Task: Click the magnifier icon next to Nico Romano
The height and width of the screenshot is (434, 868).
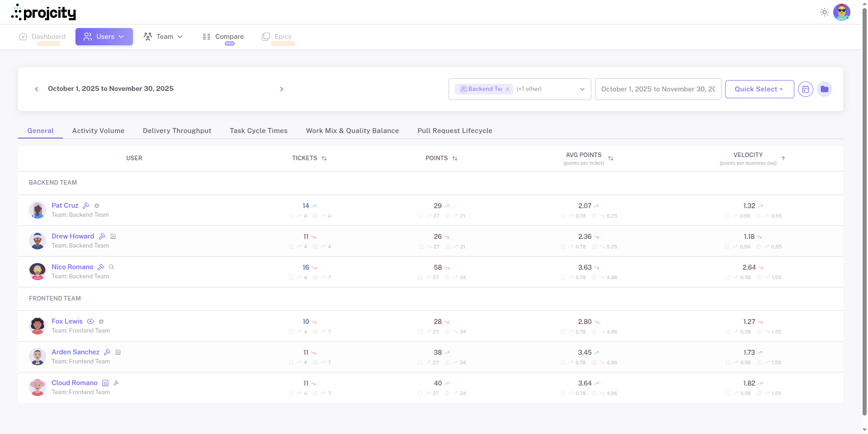Action: point(112,267)
